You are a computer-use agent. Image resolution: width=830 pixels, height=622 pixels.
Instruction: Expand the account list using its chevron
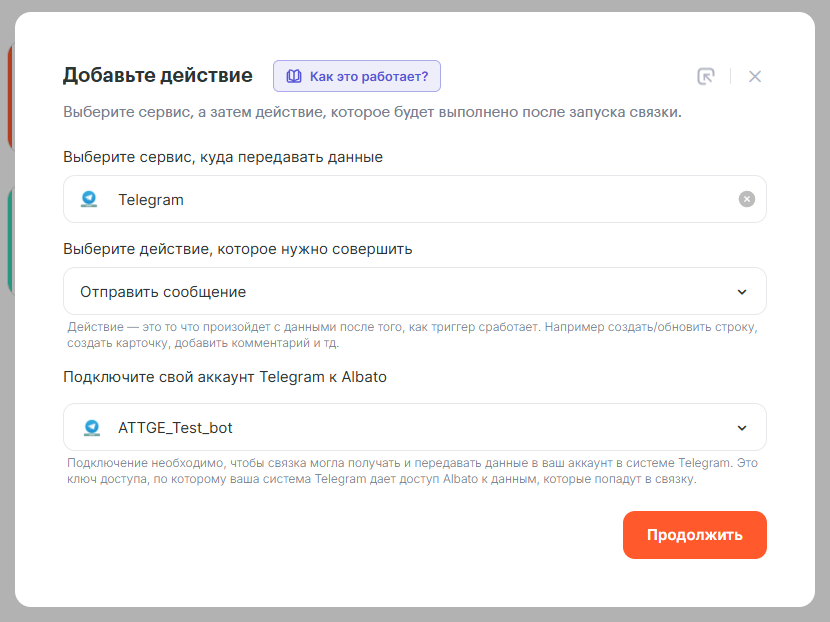[742, 428]
